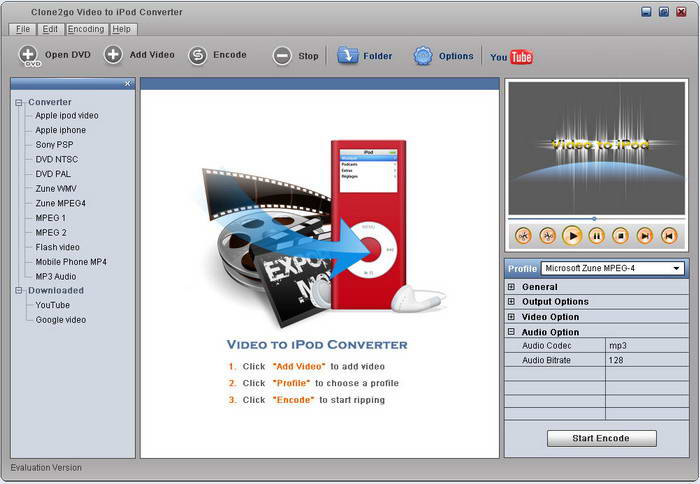Click the video preview thumbnail

pyautogui.click(x=596, y=148)
